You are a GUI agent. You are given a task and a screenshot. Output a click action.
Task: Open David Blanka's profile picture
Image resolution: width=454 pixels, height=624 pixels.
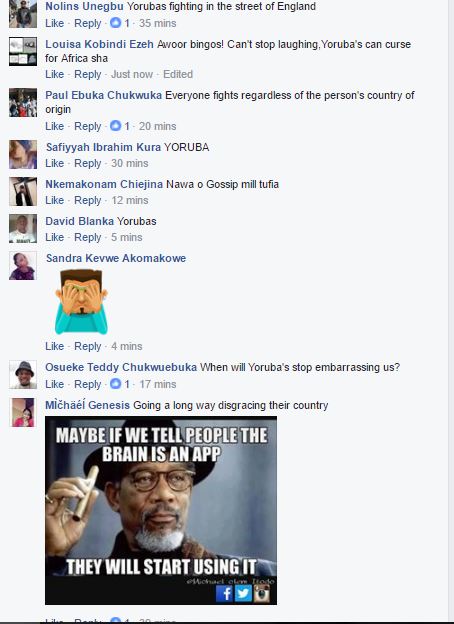coord(23,228)
